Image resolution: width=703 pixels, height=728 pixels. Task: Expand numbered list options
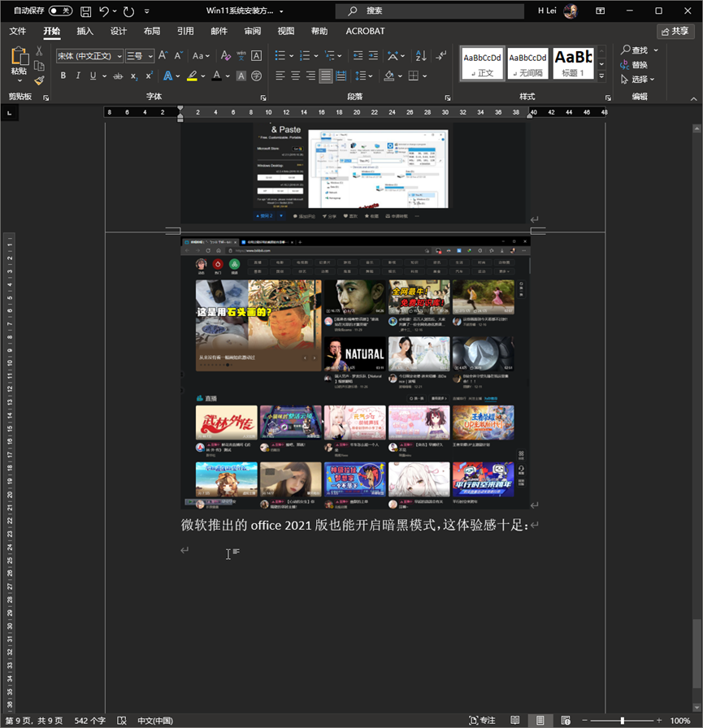(x=316, y=56)
